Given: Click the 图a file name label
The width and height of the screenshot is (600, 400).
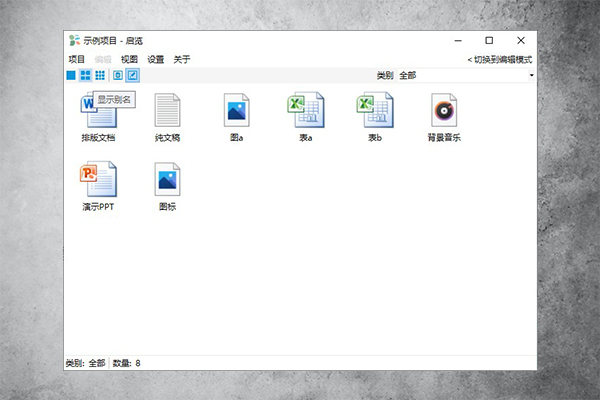Looking at the screenshot, I should coord(236,138).
